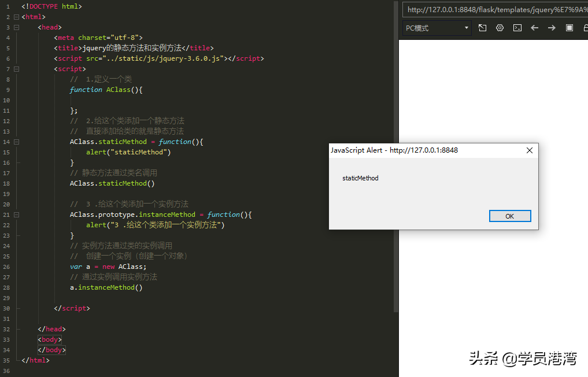Focus the preview URL address field

coord(495,10)
